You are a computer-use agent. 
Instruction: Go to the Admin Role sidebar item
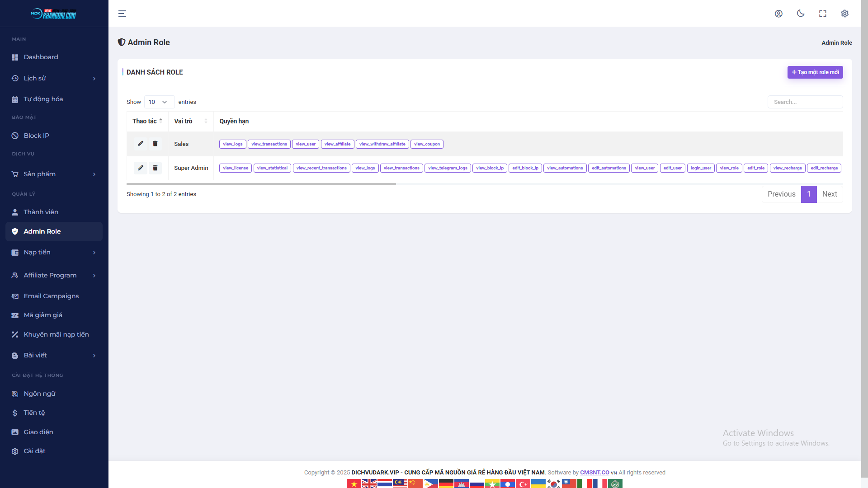42,231
